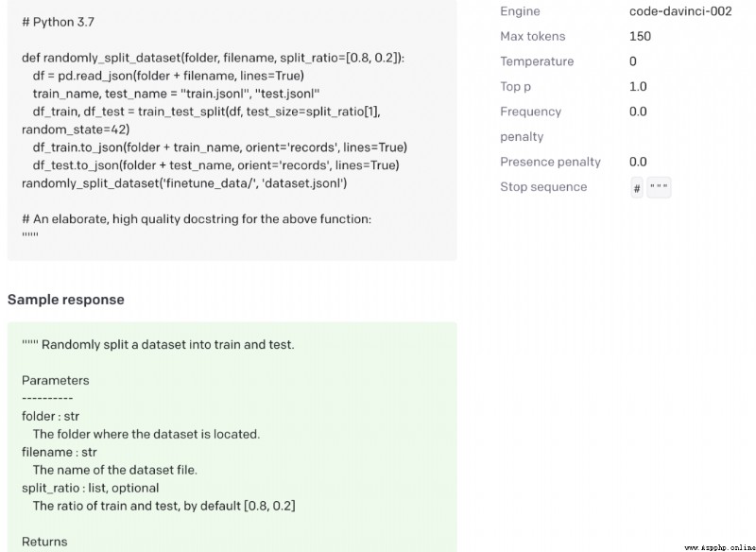Click the def randomly_split_dataset line
Image resolution: width=756 pixels, height=552 pixels.
(214, 58)
